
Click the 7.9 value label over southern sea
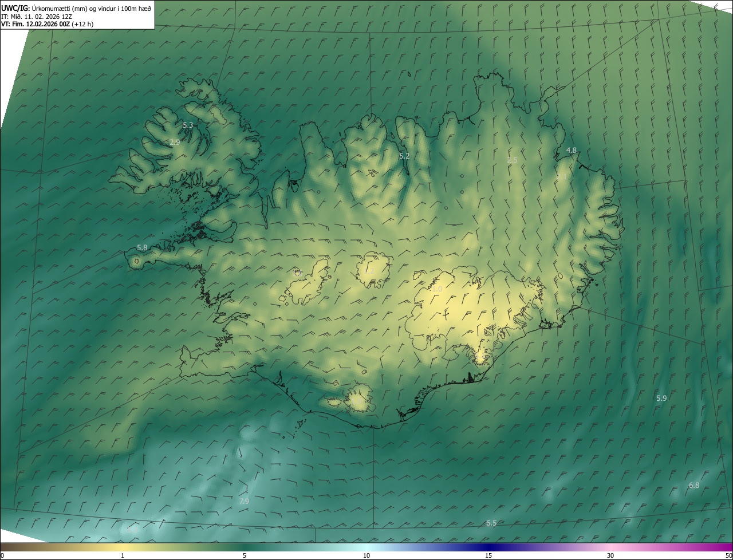244,501
